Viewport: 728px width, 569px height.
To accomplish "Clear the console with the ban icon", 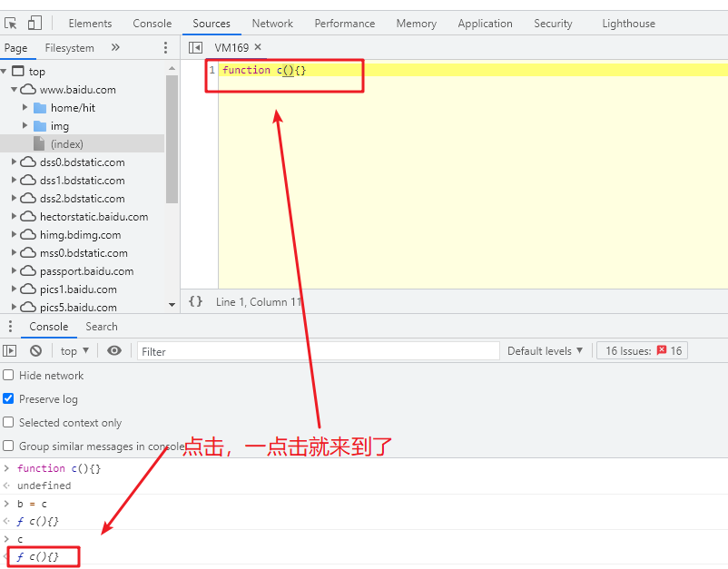I will pyautogui.click(x=35, y=351).
